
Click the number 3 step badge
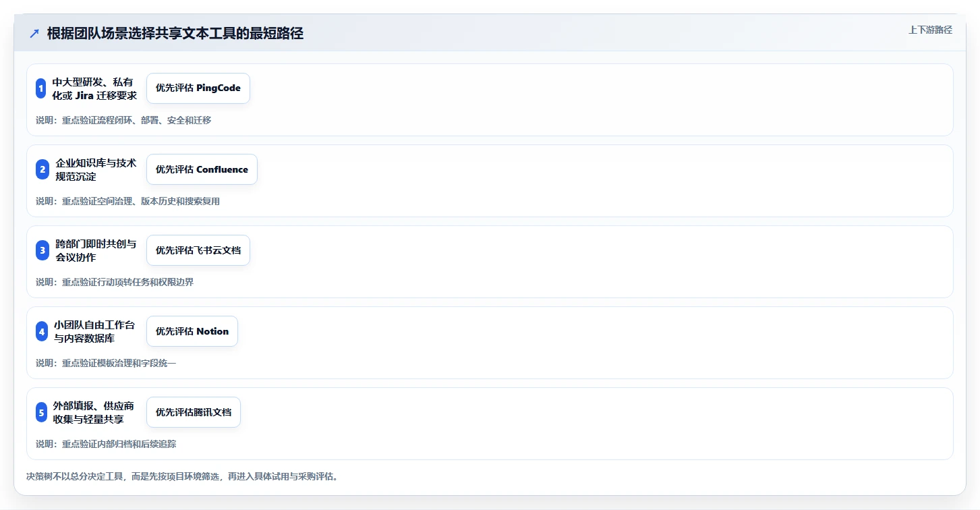(42, 250)
